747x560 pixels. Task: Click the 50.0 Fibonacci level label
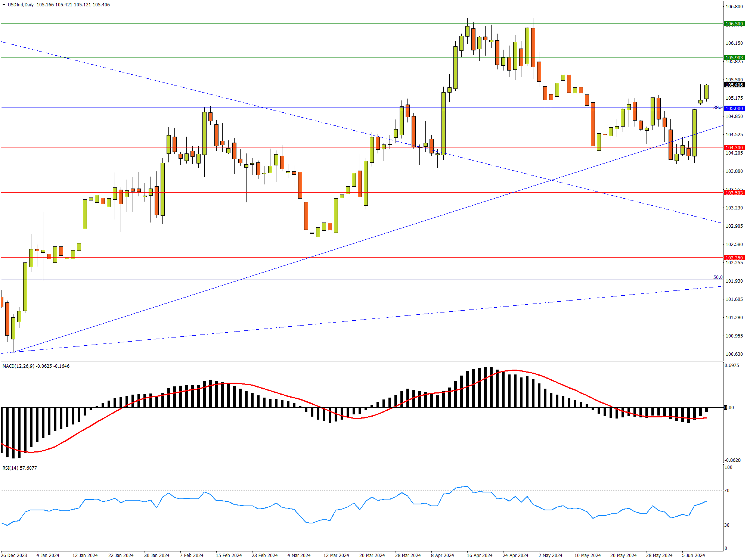point(717,277)
